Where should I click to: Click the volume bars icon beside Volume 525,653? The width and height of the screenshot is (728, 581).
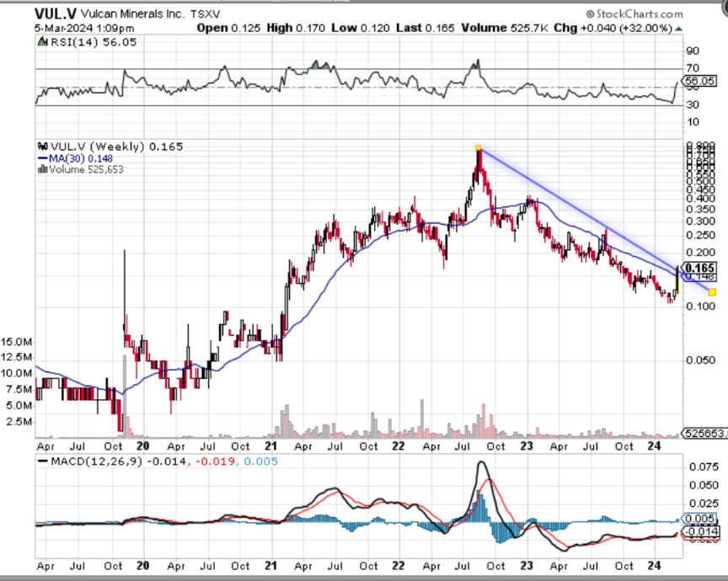tap(43, 169)
